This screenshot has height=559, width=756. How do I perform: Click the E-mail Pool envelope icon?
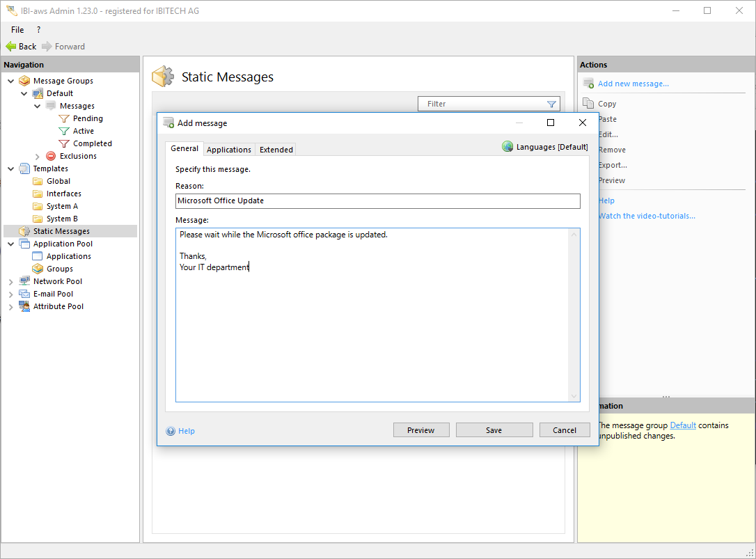tap(24, 294)
